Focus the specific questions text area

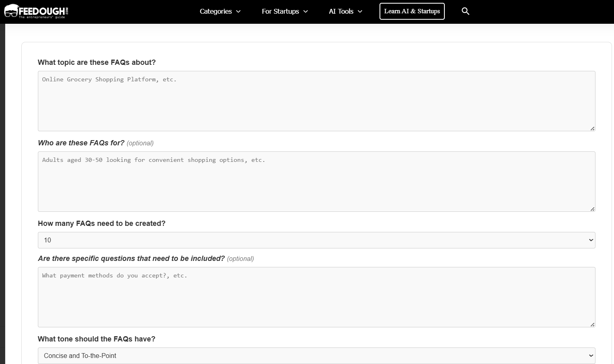316,297
